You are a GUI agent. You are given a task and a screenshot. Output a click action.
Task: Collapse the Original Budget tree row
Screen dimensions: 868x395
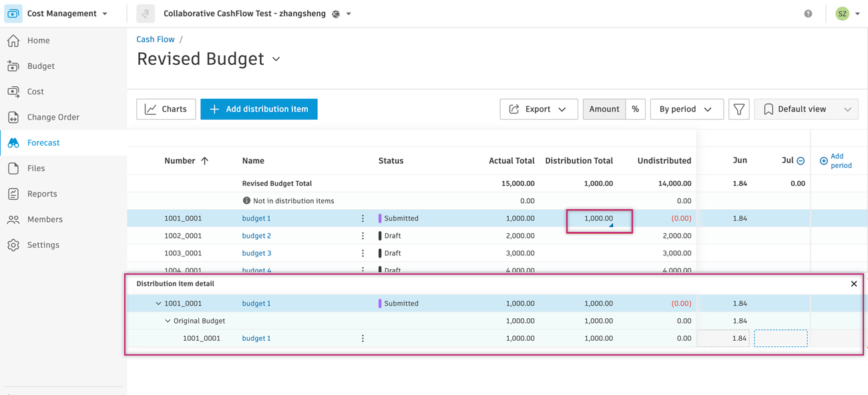click(168, 321)
